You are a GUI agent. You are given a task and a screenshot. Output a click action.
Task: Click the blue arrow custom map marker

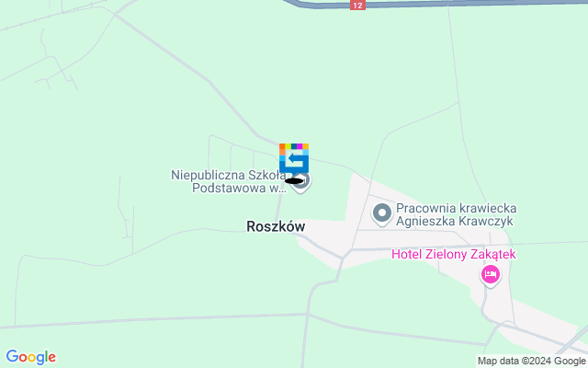(294, 158)
